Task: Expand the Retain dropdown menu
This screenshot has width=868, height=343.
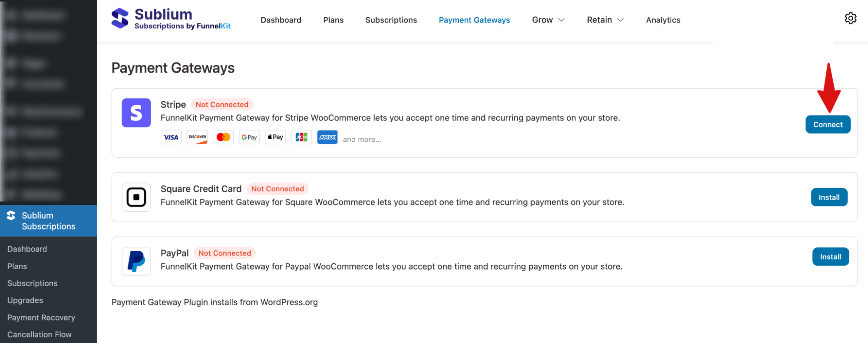Action: [x=604, y=20]
